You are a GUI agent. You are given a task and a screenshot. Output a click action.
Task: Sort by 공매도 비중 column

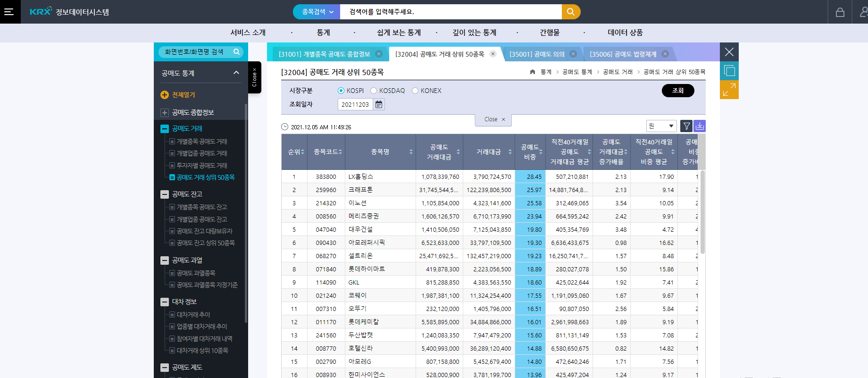click(541, 151)
